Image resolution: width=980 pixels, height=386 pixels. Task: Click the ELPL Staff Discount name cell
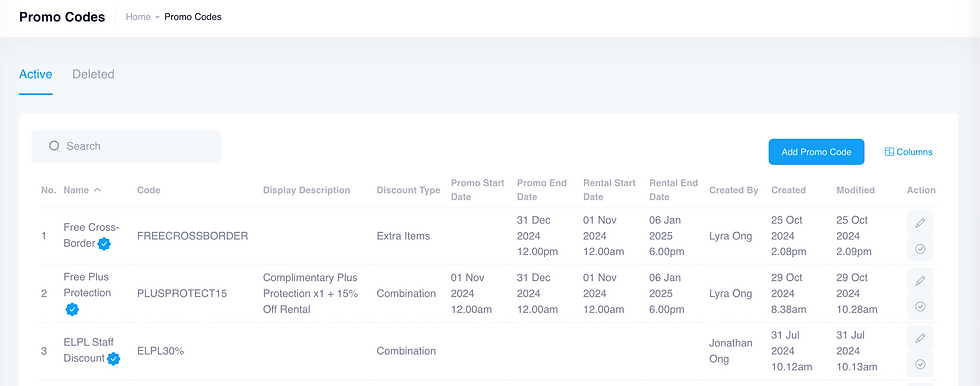pyautogui.click(x=92, y=351)
